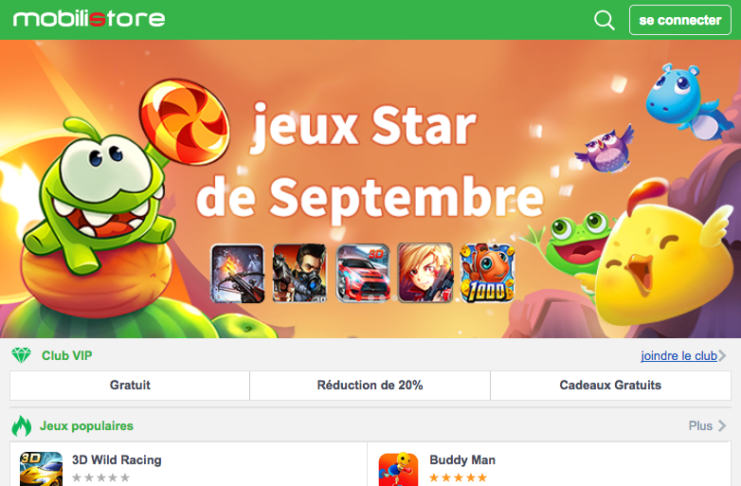Click the Buddy Man star rating
Screen dimensions: 741x486
pyautogui.click(x=458, y=477)
